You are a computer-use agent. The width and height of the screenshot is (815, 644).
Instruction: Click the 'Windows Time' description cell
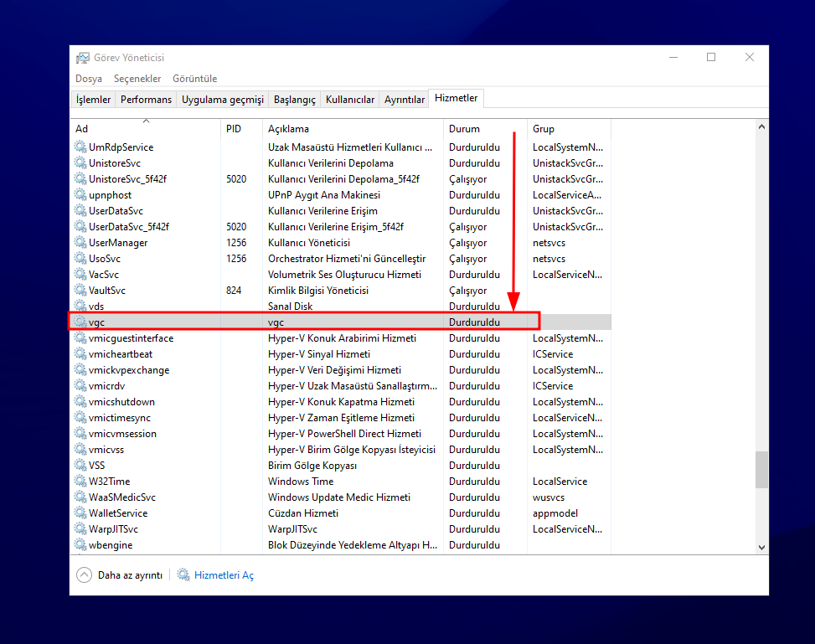[x=301, y=482]
